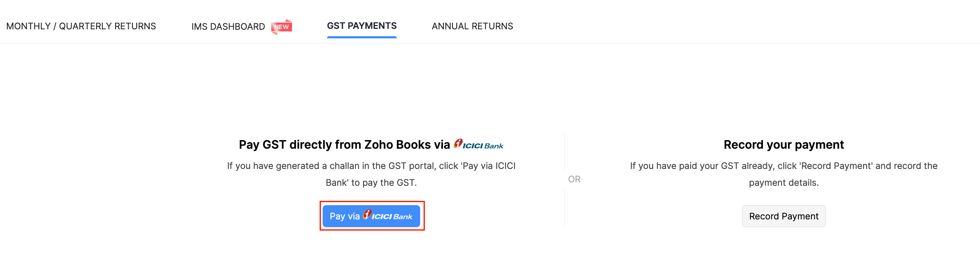Open the IMS DASHBOARD tab
Screen dimensions: 980x275
[x=228, y=26]
